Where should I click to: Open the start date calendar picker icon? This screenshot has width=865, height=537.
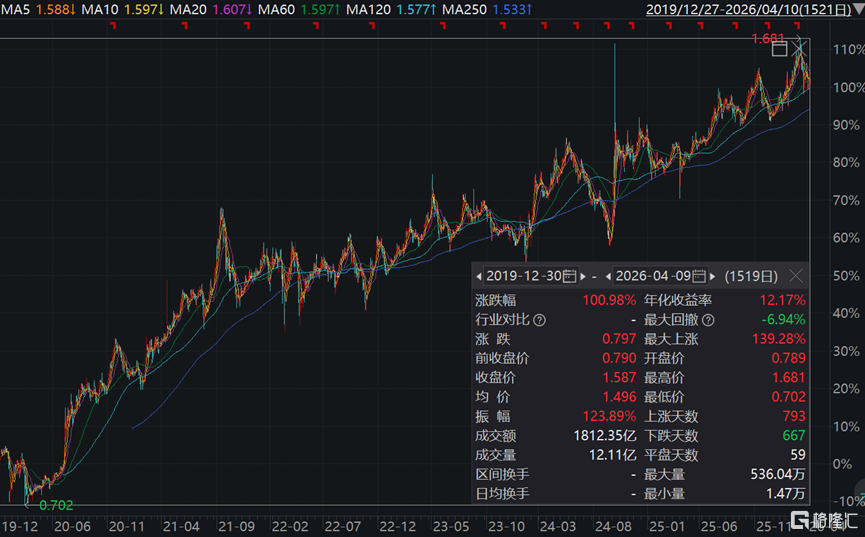570,276
